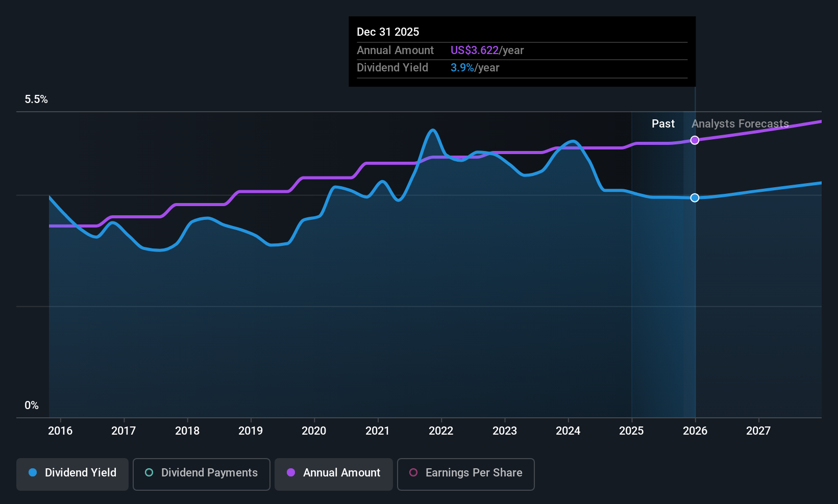Click the 2027 x-axis label
The height and width of the screenshot is (504, 838).
coord(758,431)
